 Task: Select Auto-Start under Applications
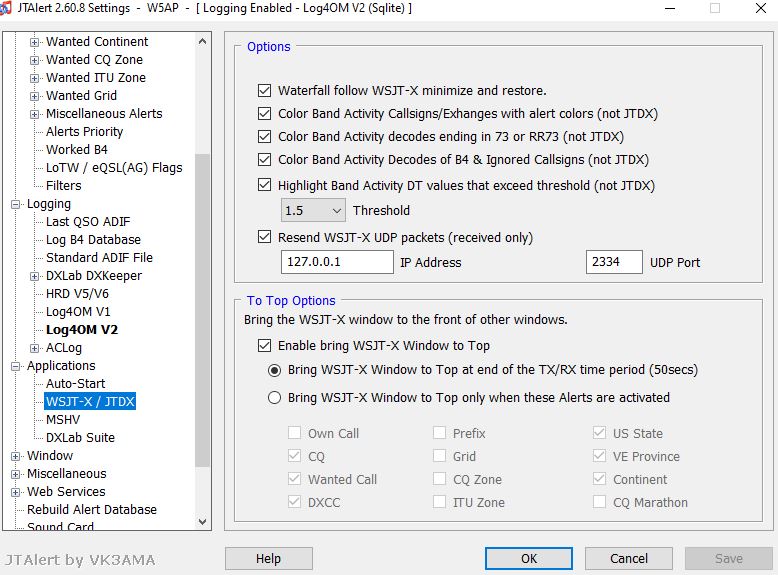click(75, 383)
